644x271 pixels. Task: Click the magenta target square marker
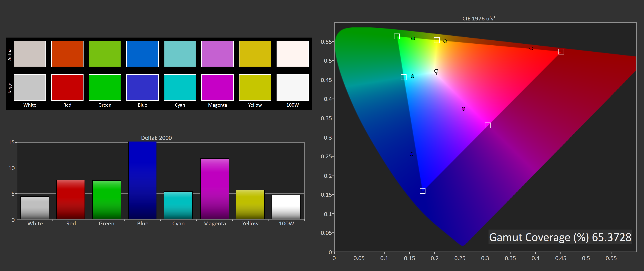[488, 125]
